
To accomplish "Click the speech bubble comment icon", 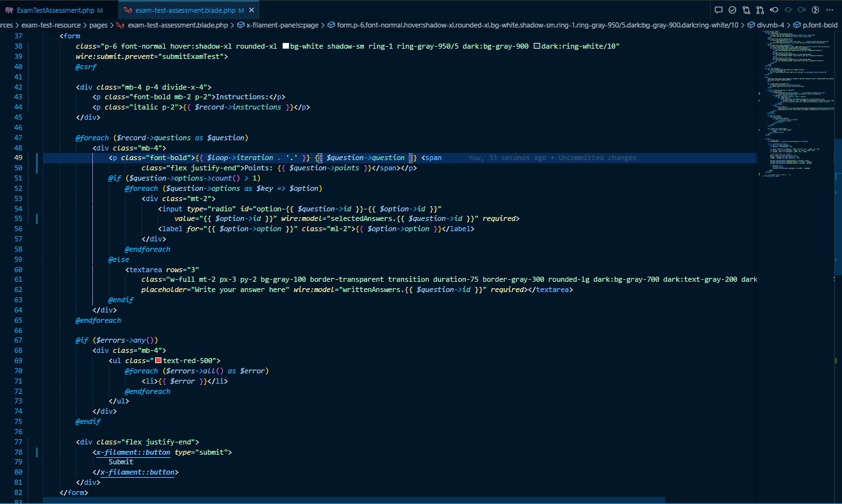I will (x=718, y=10).
